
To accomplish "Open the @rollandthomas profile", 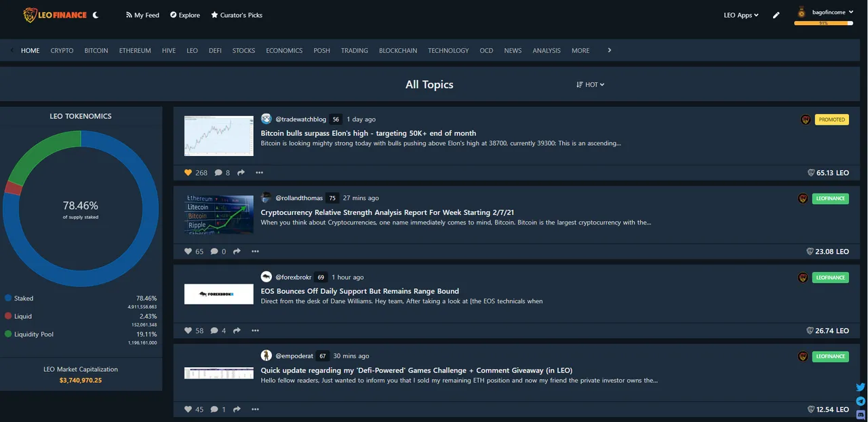I will 299,198.
